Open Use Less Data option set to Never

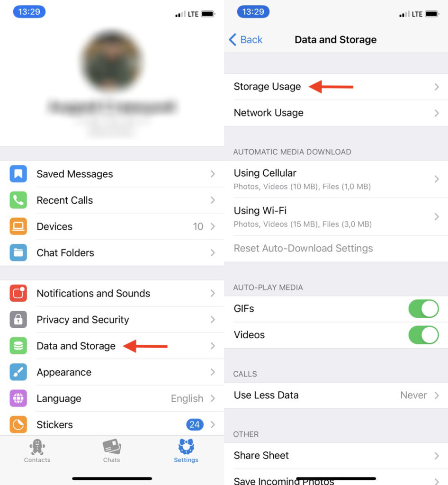click(336, 395)
